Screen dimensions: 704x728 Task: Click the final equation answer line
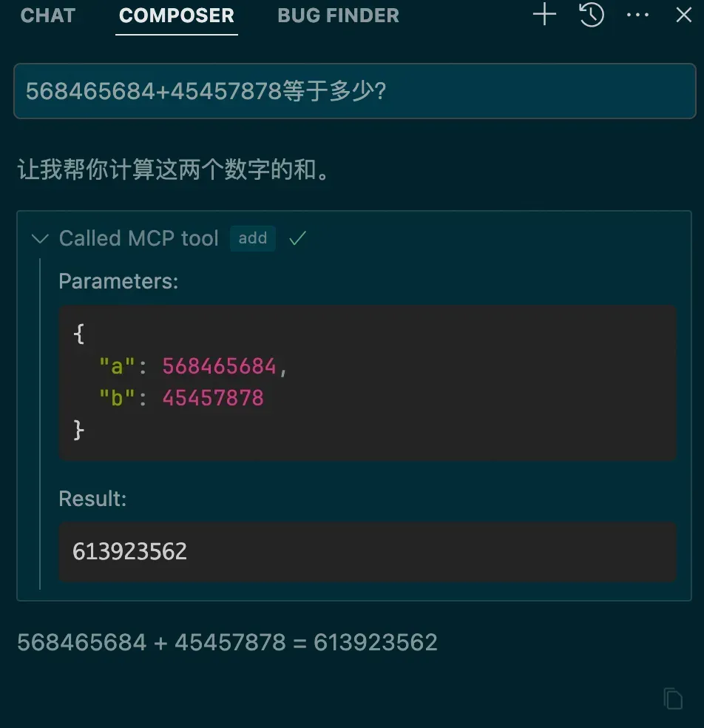pyautogui.click(x=228, y=643)
